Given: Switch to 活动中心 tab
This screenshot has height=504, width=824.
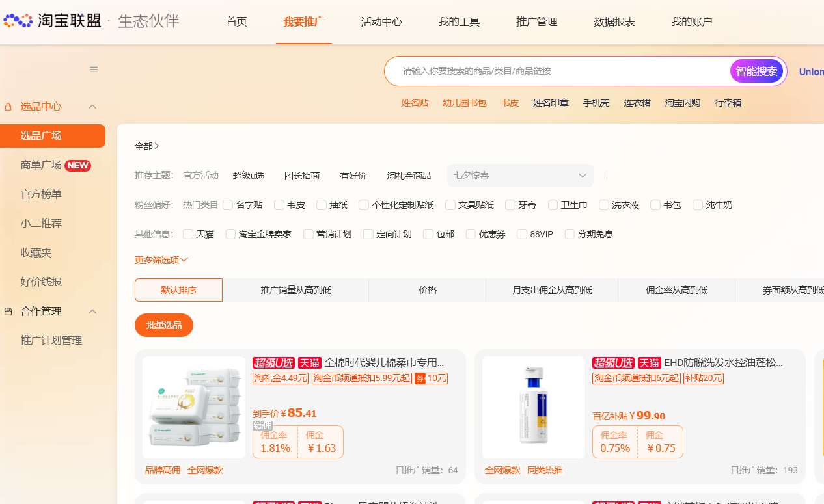Looking at the screenshot, I should 381,21.
